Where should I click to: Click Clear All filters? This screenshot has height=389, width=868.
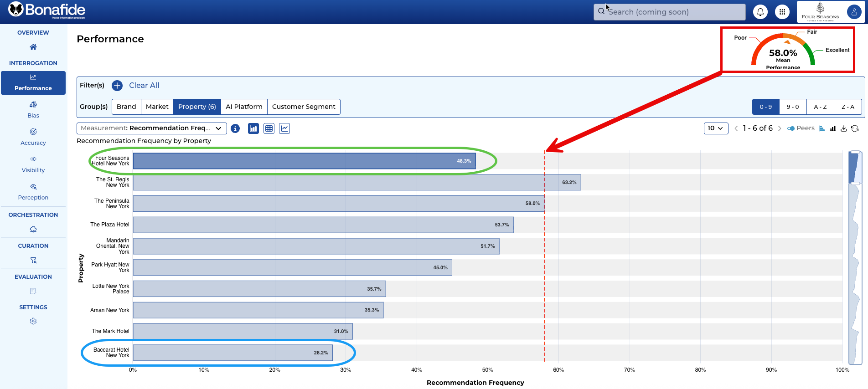pyautogui.click(x=144, y=86)
